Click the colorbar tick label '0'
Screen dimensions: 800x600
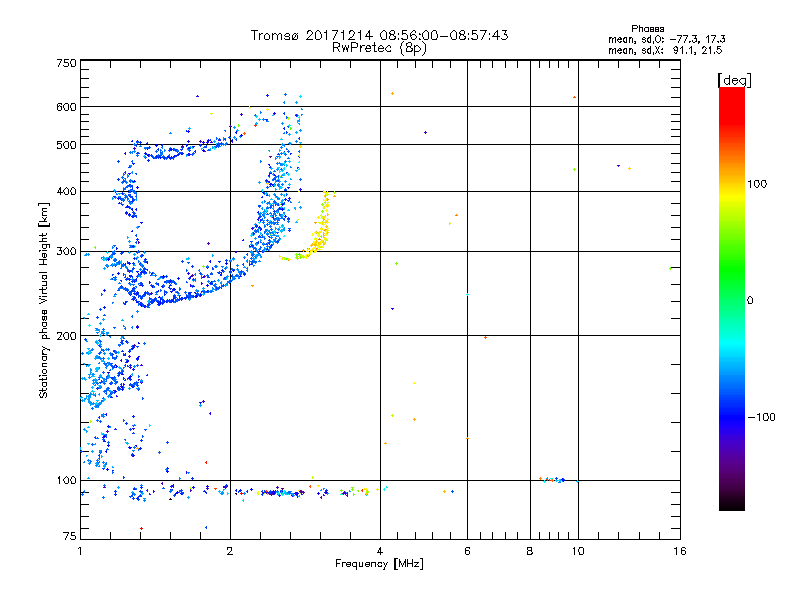click(750, 301)
